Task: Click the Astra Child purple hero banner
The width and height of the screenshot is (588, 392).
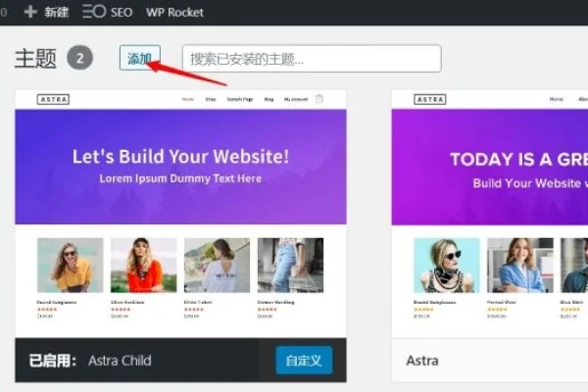Action: click(181, 167)
